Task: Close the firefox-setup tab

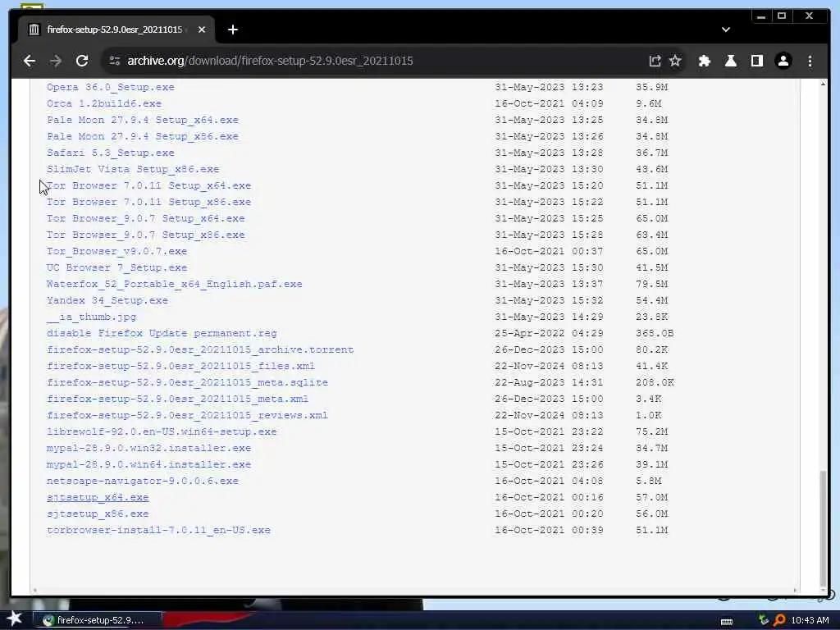Action: click(x=202, y=30)
